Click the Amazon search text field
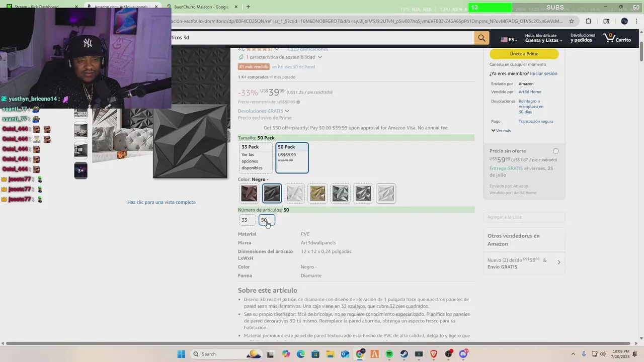The image size is (644, 362). point(322,38)
